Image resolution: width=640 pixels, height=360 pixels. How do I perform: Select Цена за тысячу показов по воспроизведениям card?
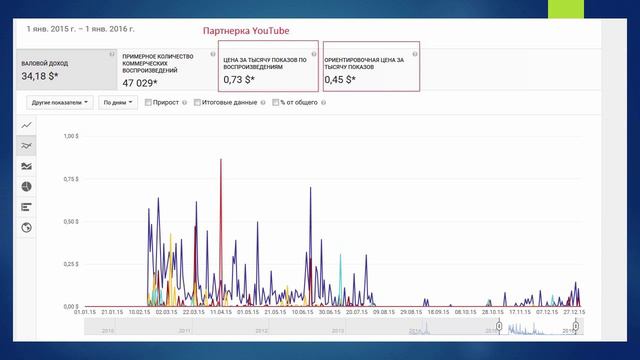[268, 66]
